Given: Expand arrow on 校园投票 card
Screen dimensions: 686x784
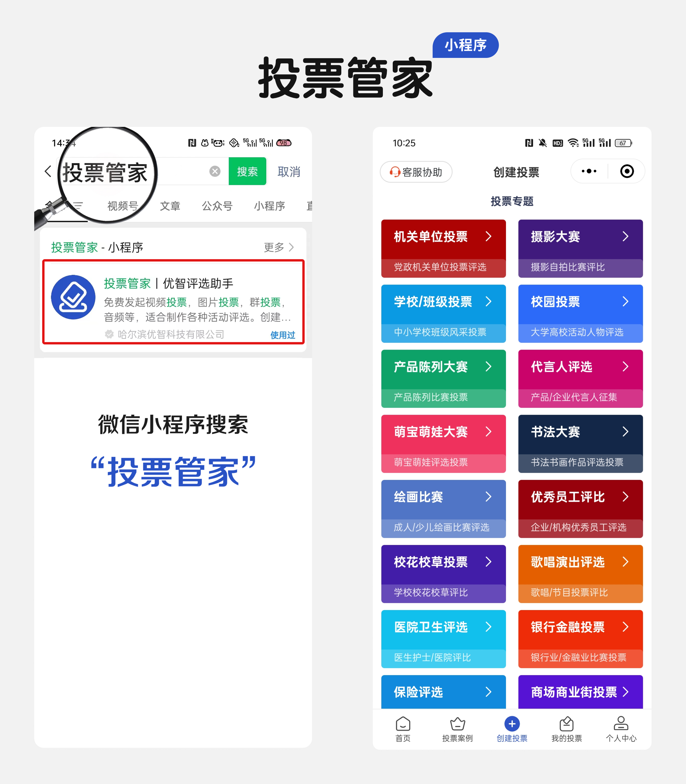Looking at the screenshot, I should [x=625, y=301].
